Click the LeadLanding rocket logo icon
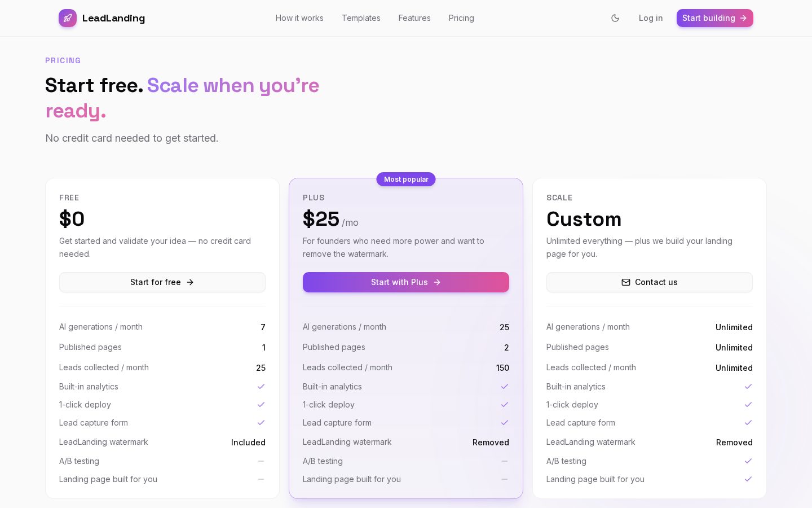Viewport: 812px width, 508px height. (68, 18)
